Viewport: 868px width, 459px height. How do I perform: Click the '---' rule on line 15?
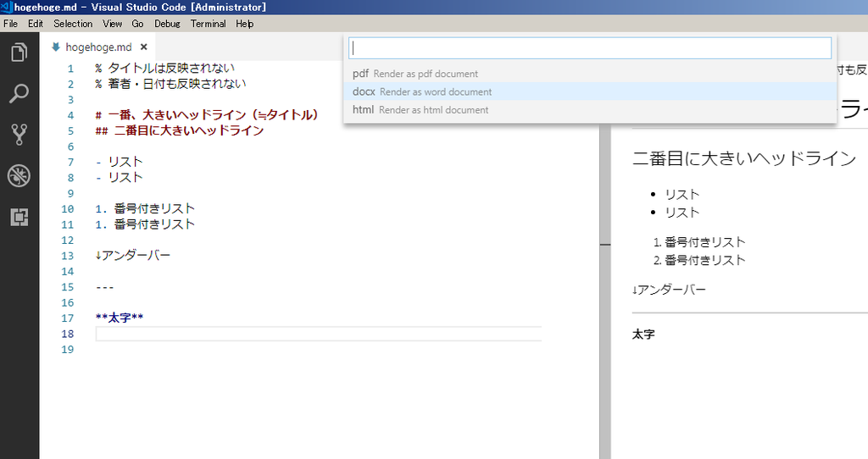[x=104, y=287]
